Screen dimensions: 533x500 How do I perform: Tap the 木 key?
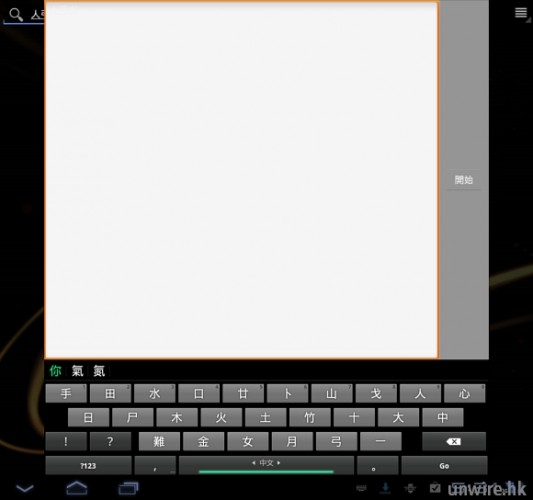point(177,417)
